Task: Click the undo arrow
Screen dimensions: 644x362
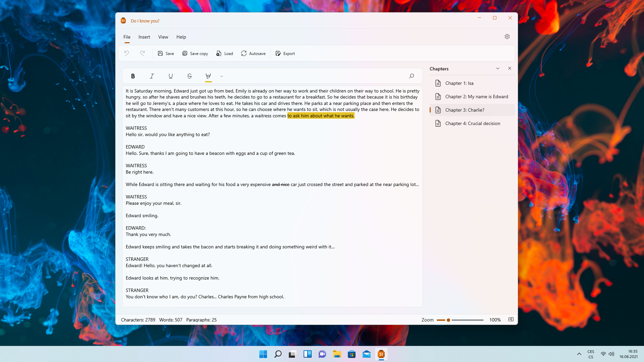Action: [x=126, y=53]
